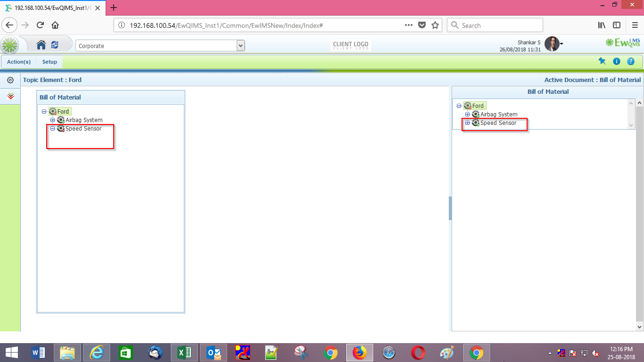Click the Firefox search field
644x362 pixels.
coord(495,25)
